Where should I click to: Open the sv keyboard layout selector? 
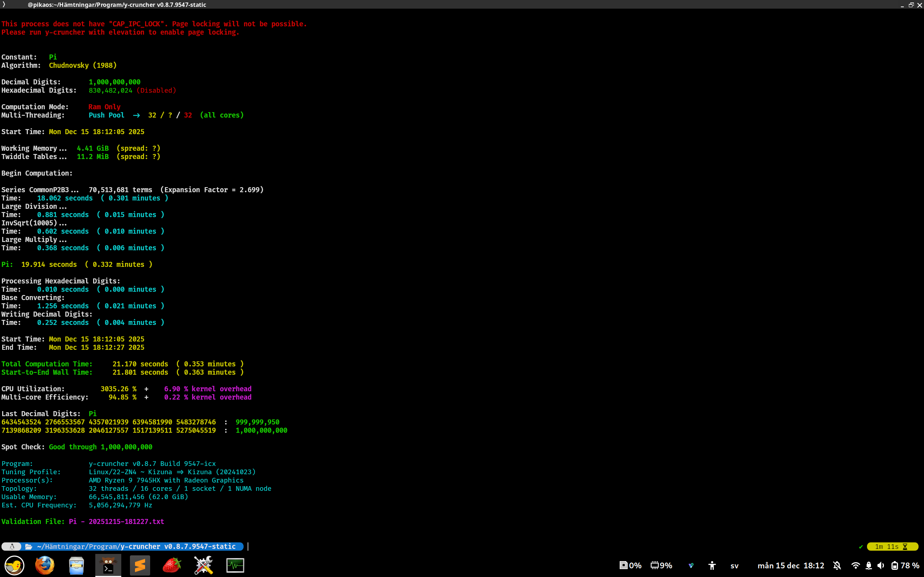[734, 566]
